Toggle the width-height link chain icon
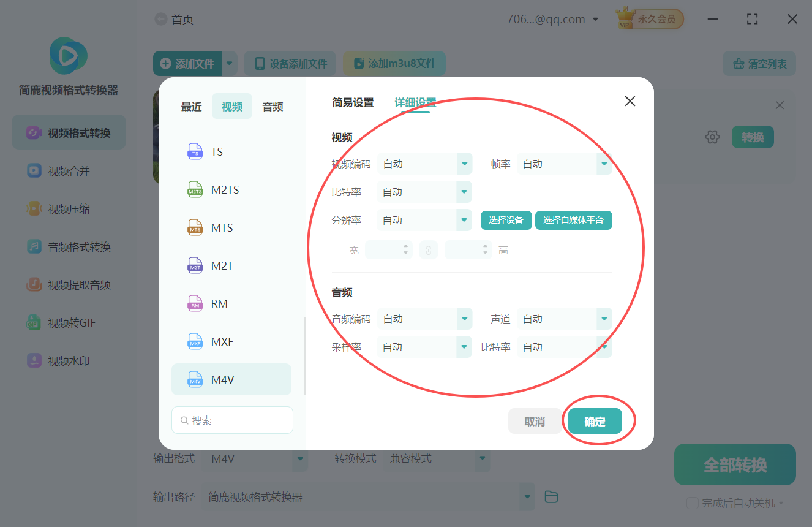 click(x=429, y=249)
